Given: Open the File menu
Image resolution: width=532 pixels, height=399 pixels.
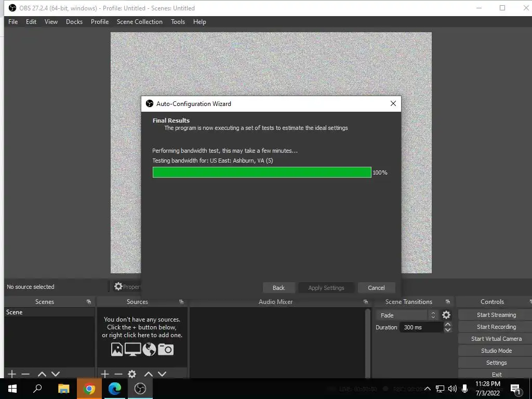Looking at the screenshot, I should pos(13,22).
